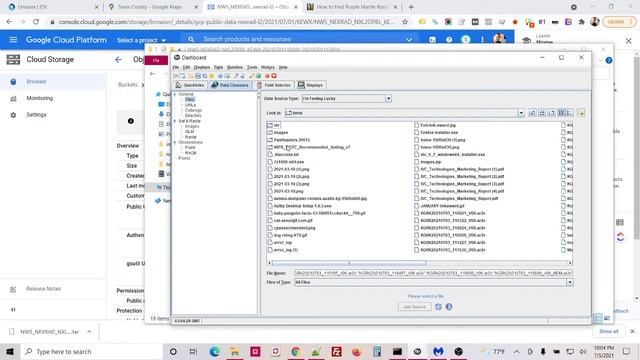This screenshot has width=640, height=360.
Task: Open Release Notes in sidebar
Action: [x=44, y=289]
